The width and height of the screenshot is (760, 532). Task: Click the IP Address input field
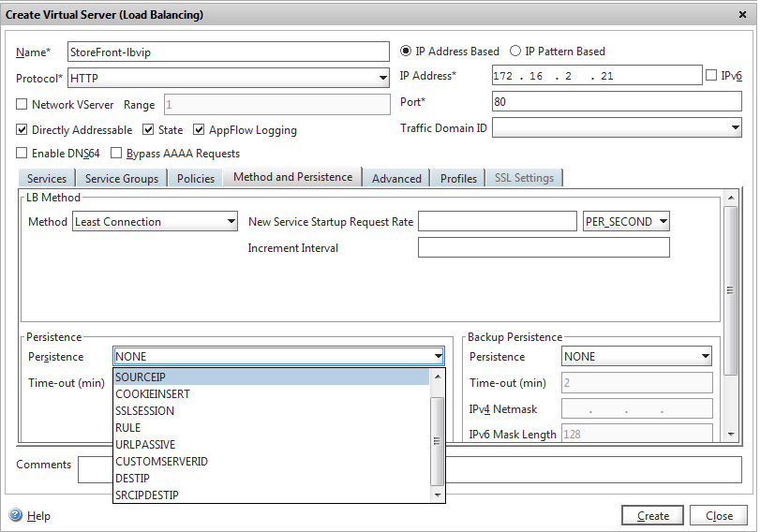click(x=597, y=76)
